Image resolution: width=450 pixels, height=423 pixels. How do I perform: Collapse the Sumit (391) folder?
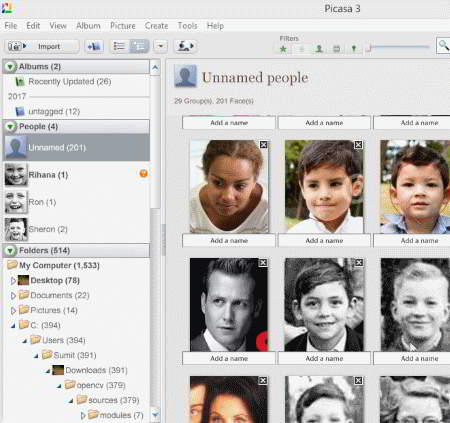click(37, 356)
